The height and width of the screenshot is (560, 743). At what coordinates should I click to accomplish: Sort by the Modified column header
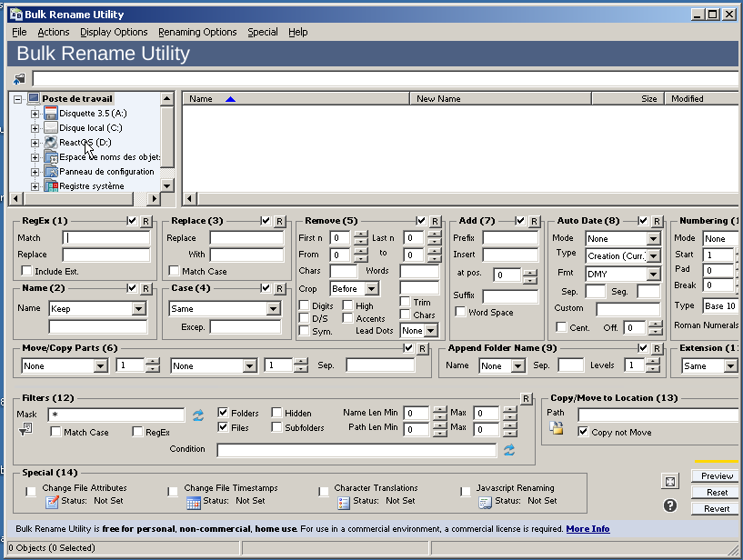[703, 98]
